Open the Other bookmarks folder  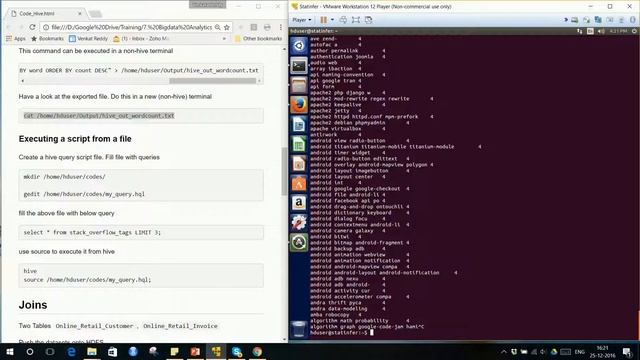[x=258, y=38]
